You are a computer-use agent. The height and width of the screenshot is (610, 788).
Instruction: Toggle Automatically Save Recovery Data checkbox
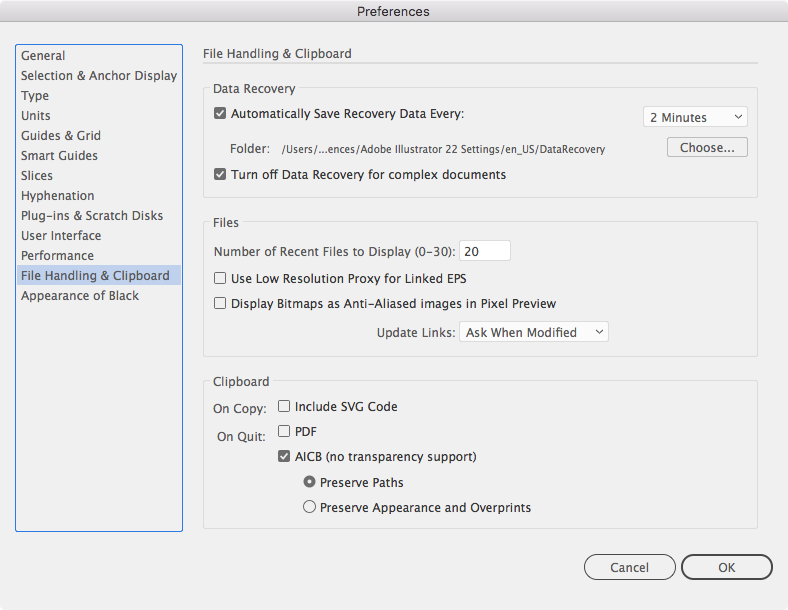click(x=220, y=114)
